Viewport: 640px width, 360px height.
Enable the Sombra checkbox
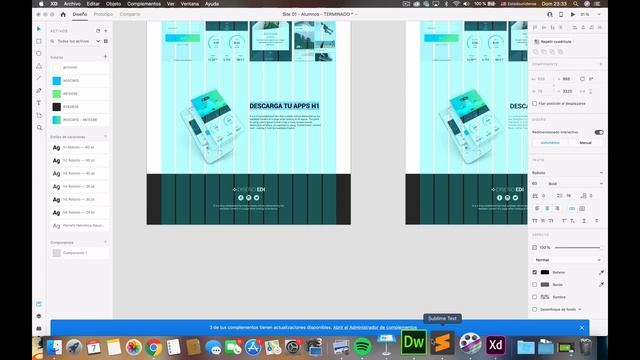(534, 297)
